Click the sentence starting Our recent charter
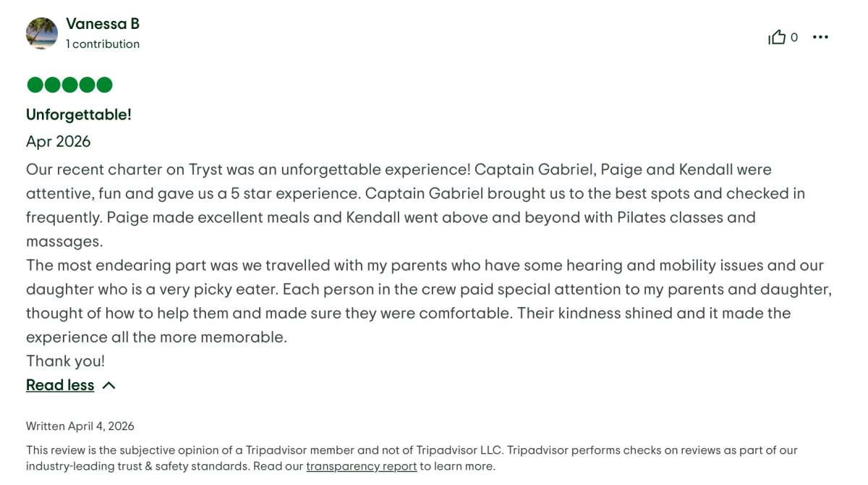The height and width of the screenshot is (485, 868). [246, 169]
